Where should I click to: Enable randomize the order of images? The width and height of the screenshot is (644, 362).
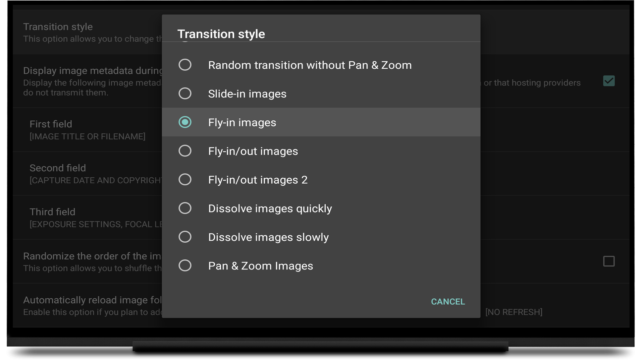tap(609, 261)
